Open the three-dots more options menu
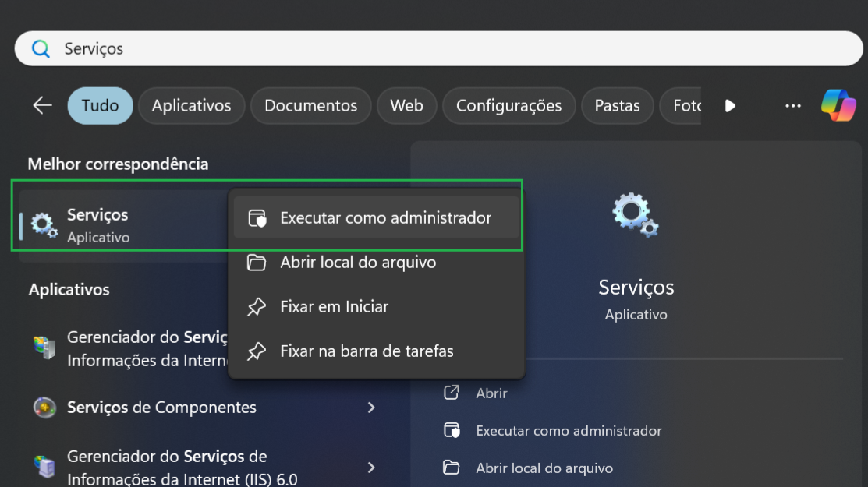Viewport: 868px width, 487px height. [792, 105]
